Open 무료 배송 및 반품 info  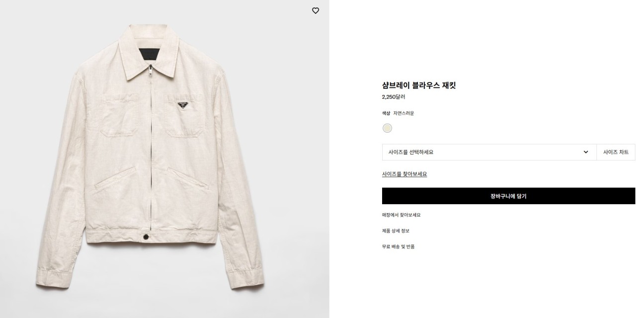click(x=399, y=247)
